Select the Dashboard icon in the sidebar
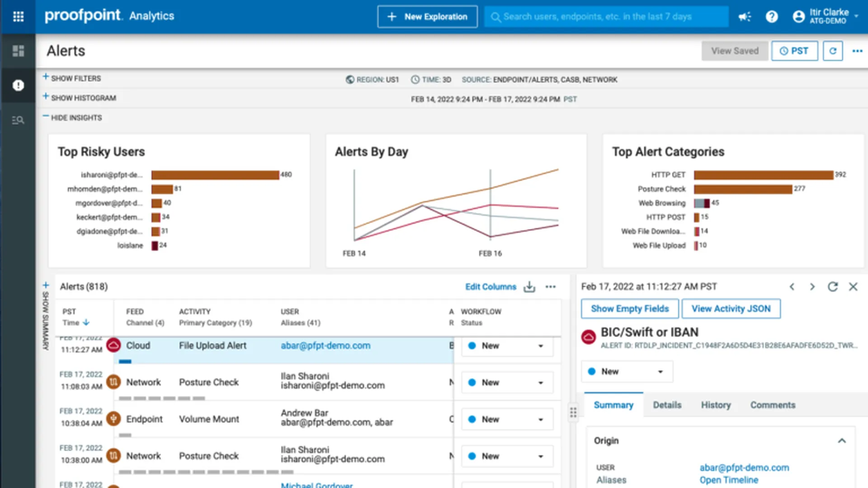 point(18,51)
